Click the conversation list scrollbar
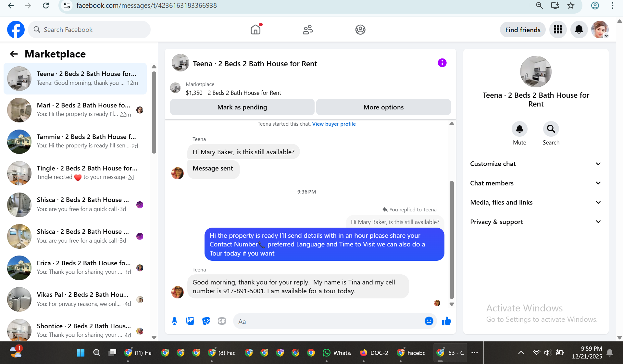This screenshot has height=364, width=623. tap(154, 112)
